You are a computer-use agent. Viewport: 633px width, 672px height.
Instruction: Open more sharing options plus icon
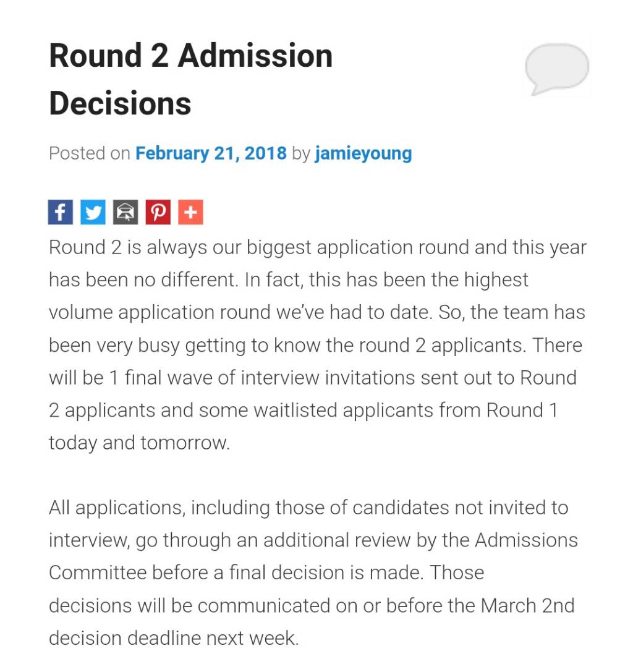(190, 213)
